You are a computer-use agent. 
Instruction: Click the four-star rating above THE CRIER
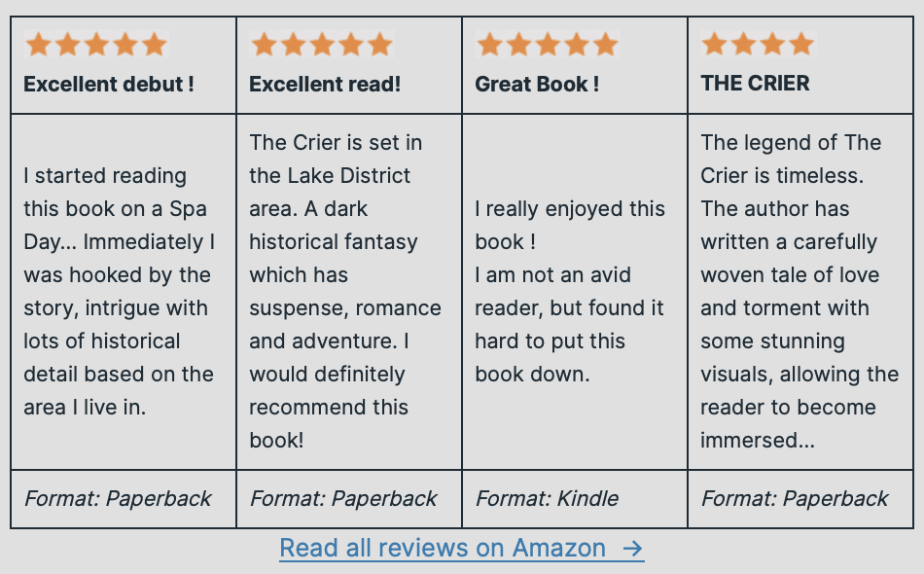tap(758, 45)
